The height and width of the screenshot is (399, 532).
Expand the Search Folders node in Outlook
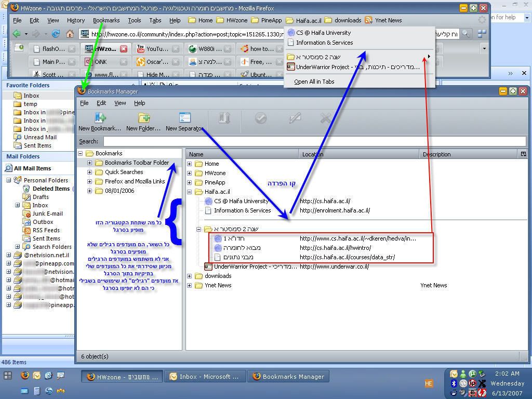click(17, 247)
